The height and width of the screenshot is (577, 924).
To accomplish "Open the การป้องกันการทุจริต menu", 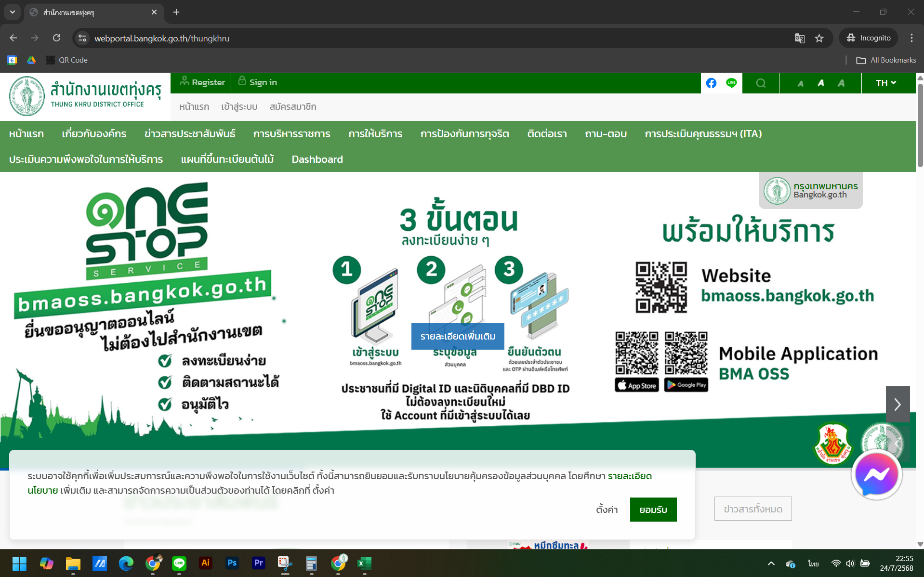I will (465, 134).
